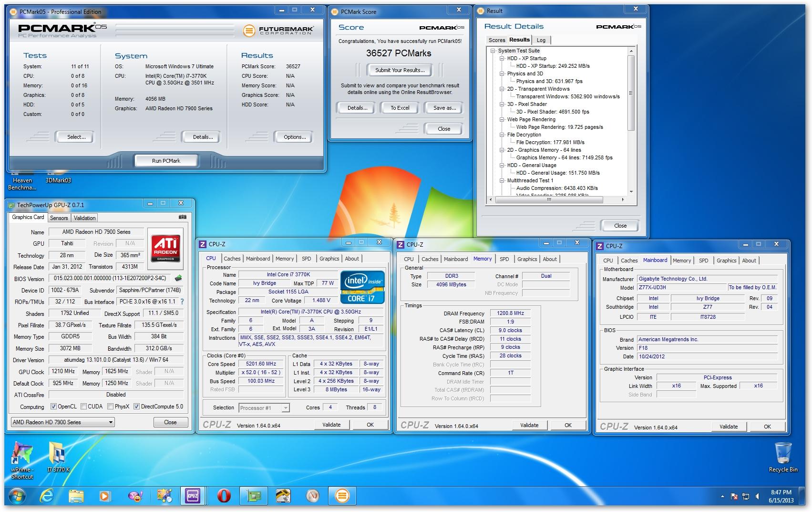Viewport: 812px width, 512px height.
Task: Click the Run PCMark button
Action: coord(166,161)
